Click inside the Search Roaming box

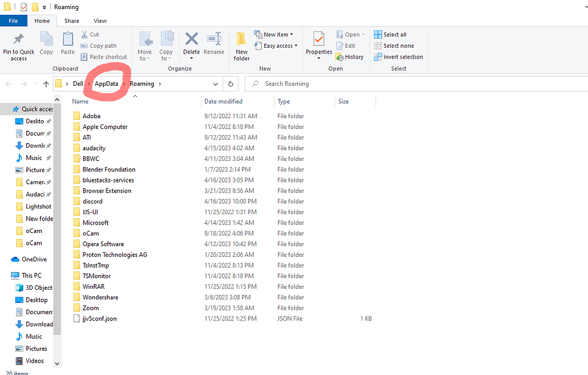click(x=295, y=84)
